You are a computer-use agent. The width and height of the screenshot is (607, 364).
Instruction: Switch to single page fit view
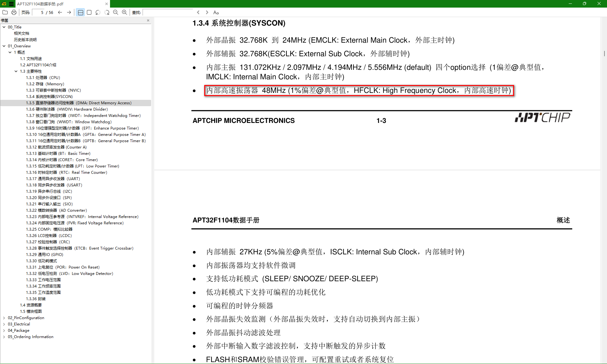[89, 12]
